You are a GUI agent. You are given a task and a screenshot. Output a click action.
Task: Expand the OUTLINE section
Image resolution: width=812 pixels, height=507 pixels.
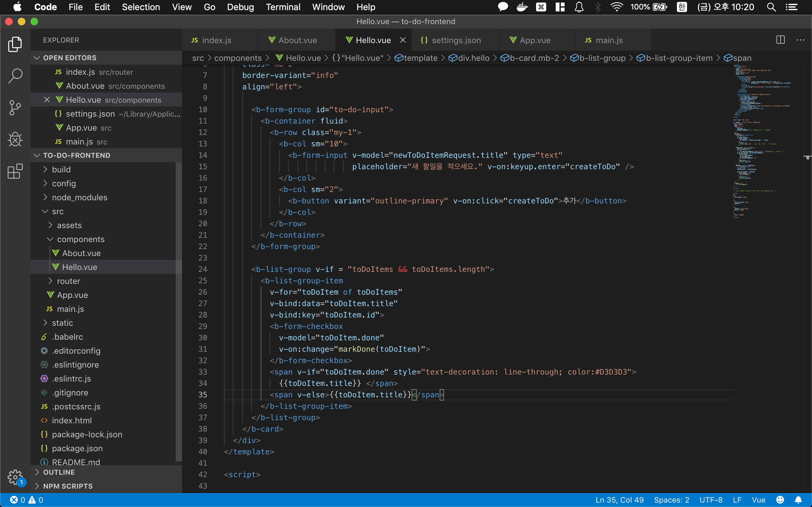point(59,472)
